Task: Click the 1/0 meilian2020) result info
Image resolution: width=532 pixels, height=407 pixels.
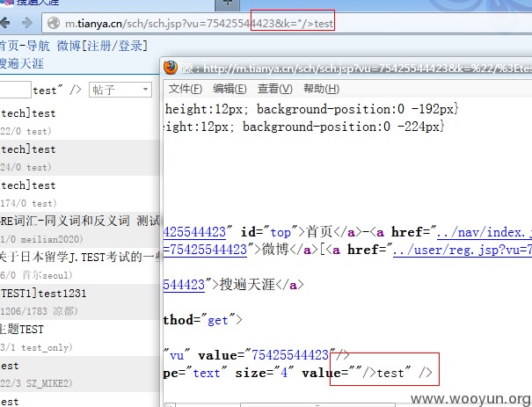Action: click(x=41, y=239)
